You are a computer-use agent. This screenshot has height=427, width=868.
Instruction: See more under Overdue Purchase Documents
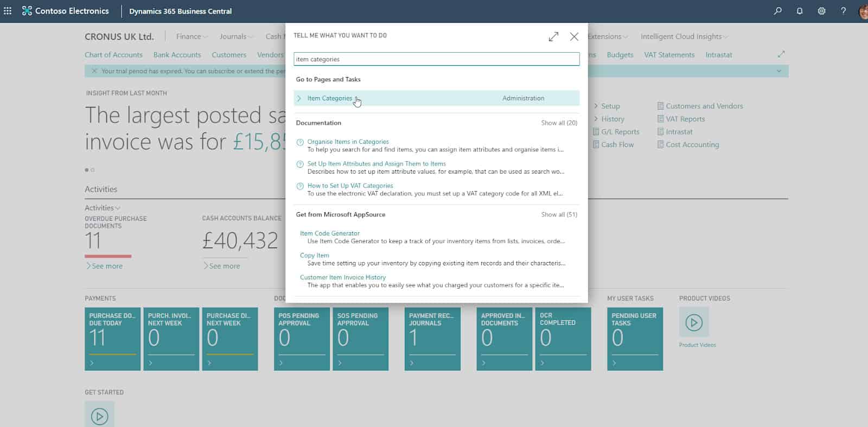point(104,266)
